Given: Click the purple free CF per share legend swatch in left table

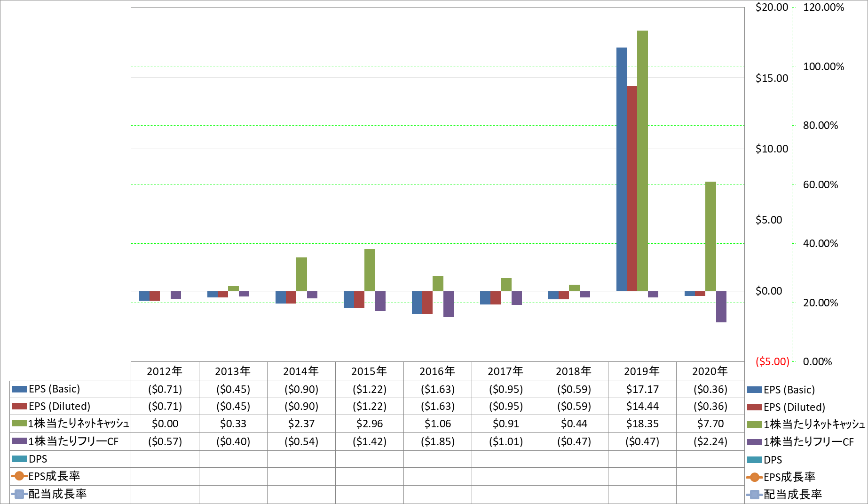Looking at the screenshot, I should [19, 441].
